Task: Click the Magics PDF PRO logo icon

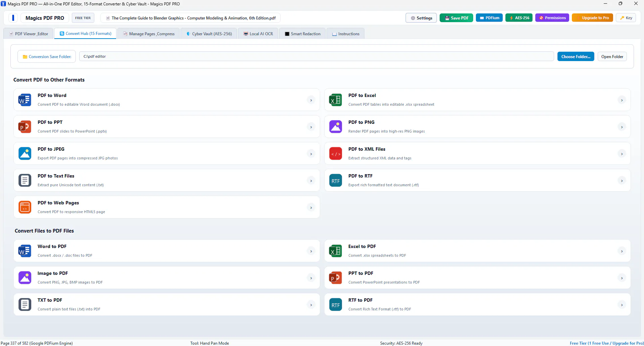Action: coord(13,18)
